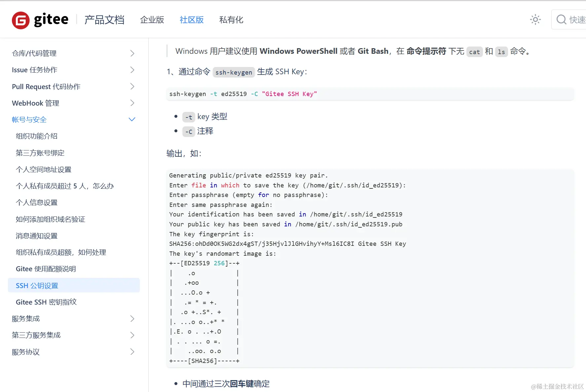Toggle the light/dark theme sun icon

pyautogui.click(x=535, y=20)
